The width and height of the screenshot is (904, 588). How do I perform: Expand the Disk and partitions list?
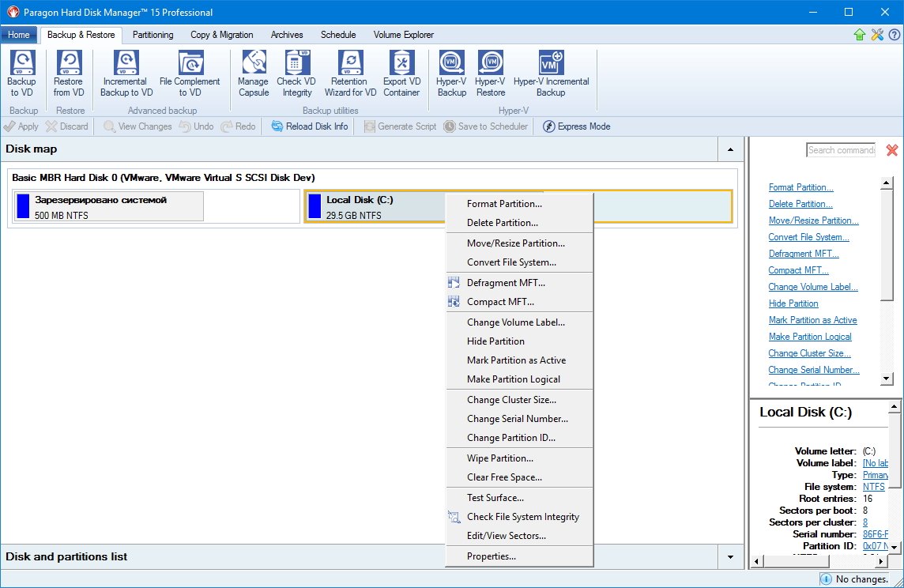(x=730, y=557)
